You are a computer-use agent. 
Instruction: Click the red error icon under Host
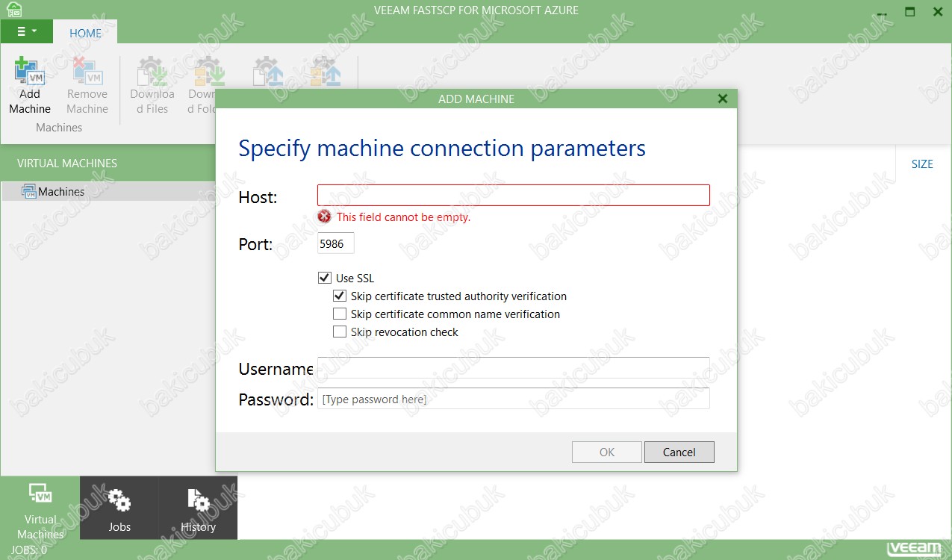tap(324, 217)
